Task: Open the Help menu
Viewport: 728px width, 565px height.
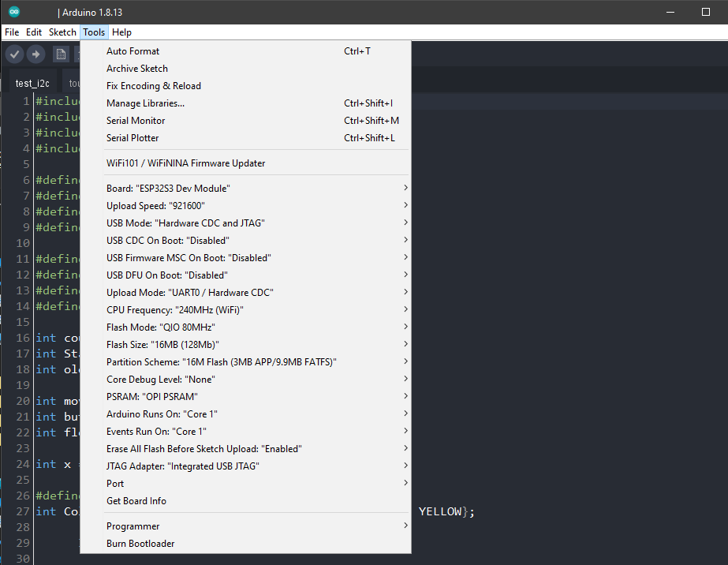Action: click(x=121, y=32)
